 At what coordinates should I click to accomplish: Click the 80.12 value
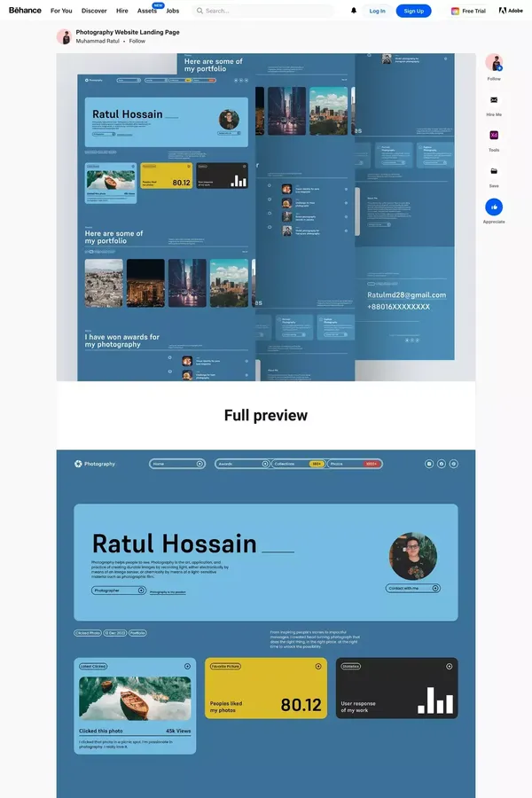click(301, 705)
